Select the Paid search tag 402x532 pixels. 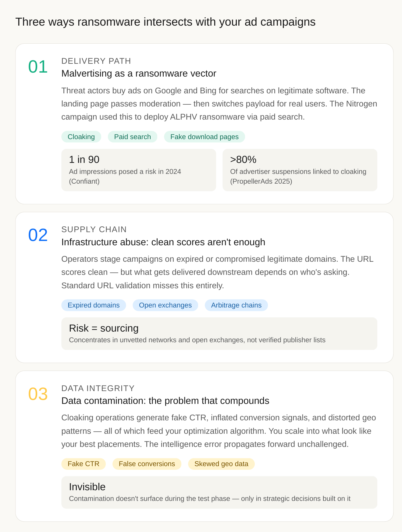(x=133, y=137)
